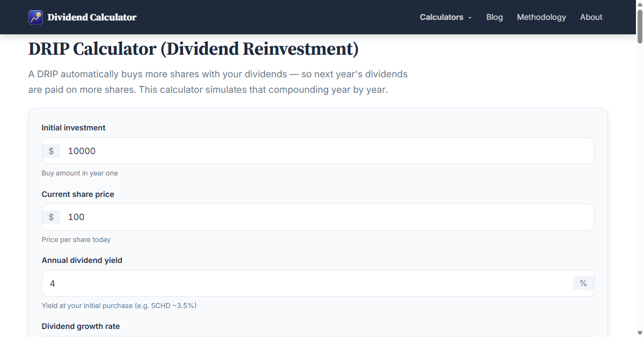The height and width of the screenshot is (337, 644).
Task: Open the Blog page
Action: (494, 17)
